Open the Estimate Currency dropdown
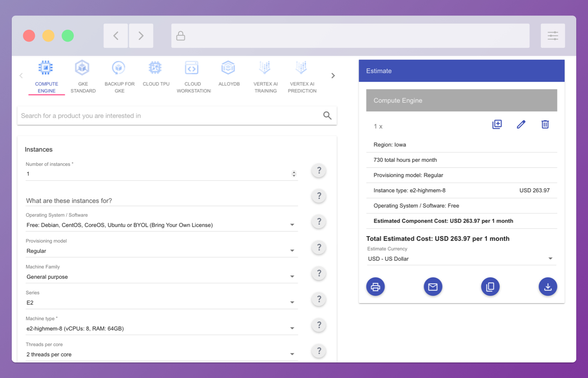The image size is (588, 378). (x=461, y=259)
